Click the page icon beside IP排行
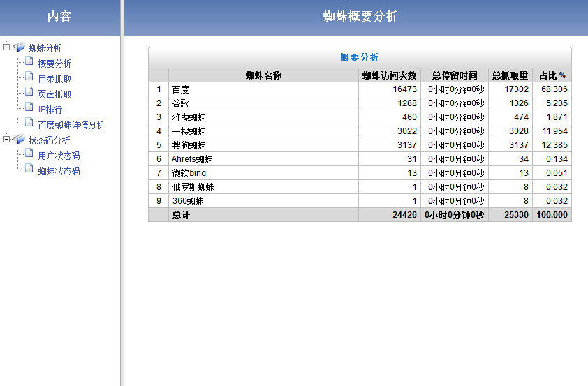 click(29, 107)
